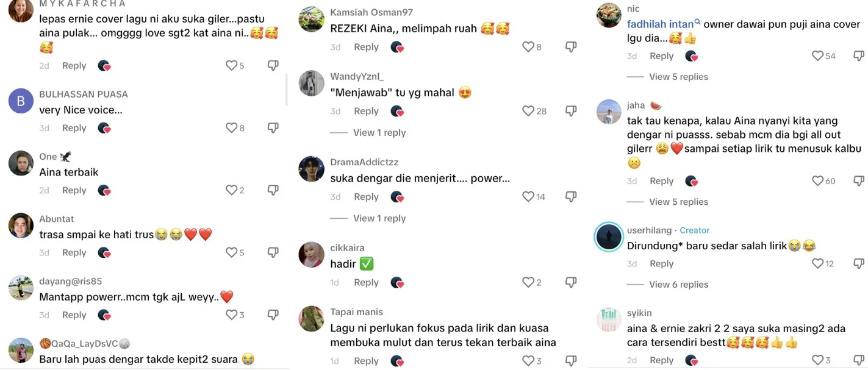The image size is (868, 370).
Task: Dislike nic's comment about fadhilah intan
Action: click(859, 56)
